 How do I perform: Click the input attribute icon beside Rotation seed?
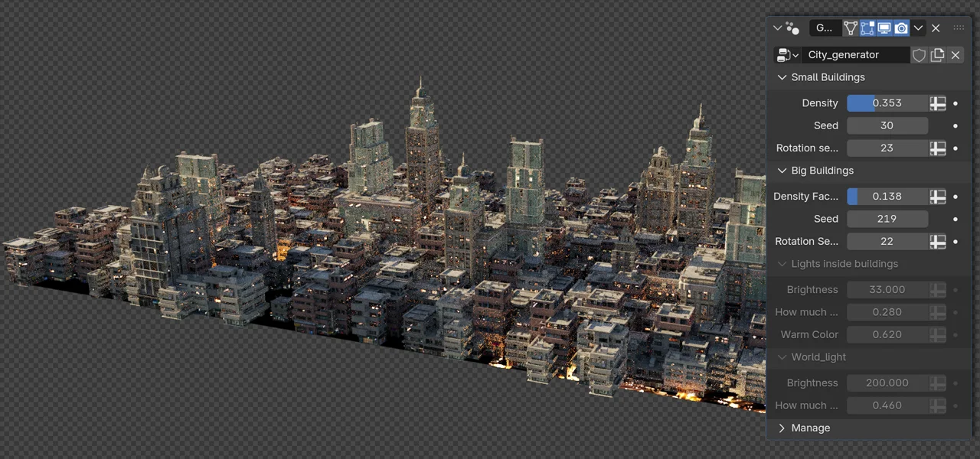click(937, 148)
